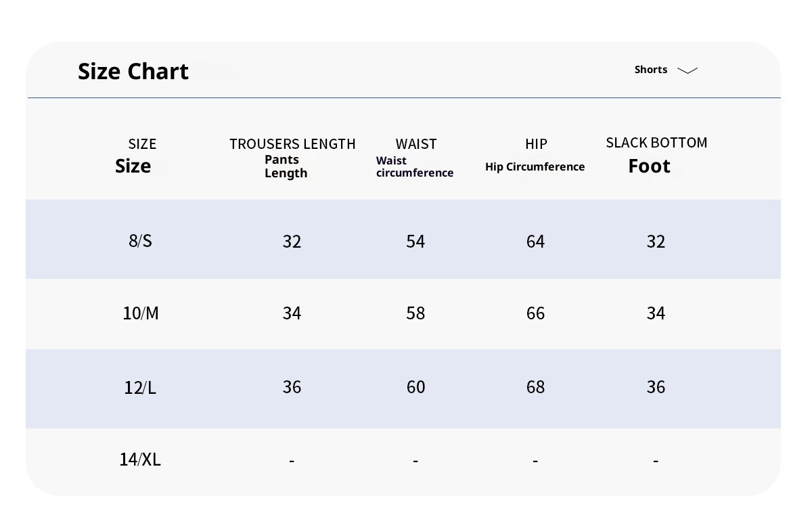Click the 8/S hip value 64
This screenshot has width=812, height=517.
pos(535,242)
